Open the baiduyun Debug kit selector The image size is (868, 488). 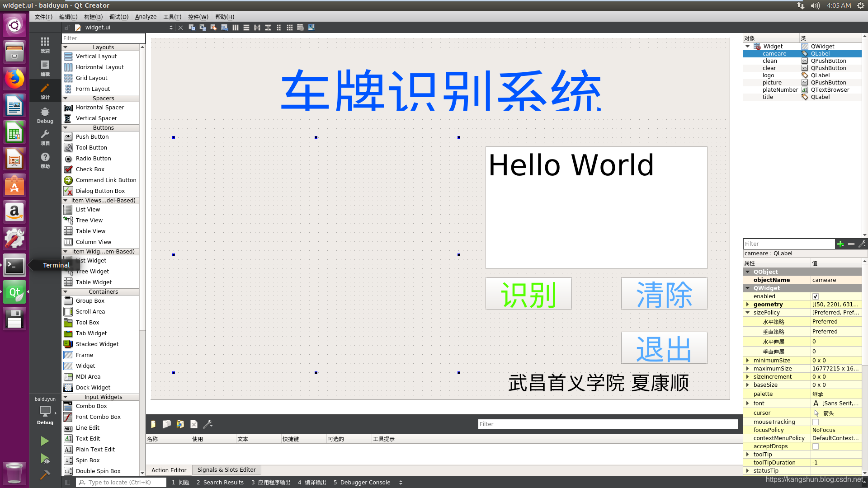click(x=45, y=411)
